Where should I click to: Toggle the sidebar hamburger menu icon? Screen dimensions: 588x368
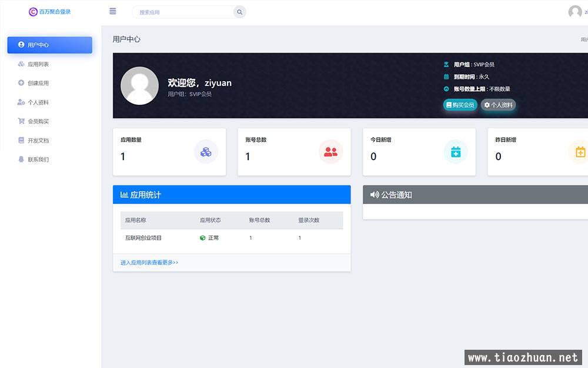coord(112,11)
